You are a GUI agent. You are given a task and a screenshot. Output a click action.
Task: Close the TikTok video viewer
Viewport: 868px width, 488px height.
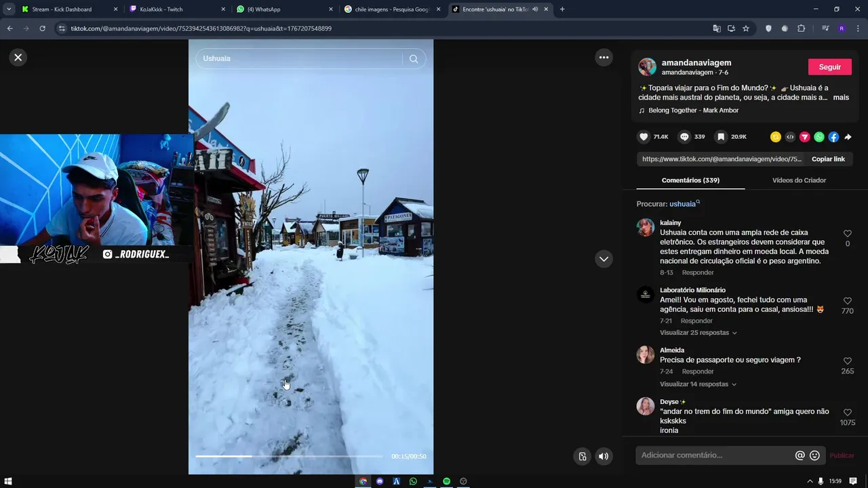click(18, 58)
